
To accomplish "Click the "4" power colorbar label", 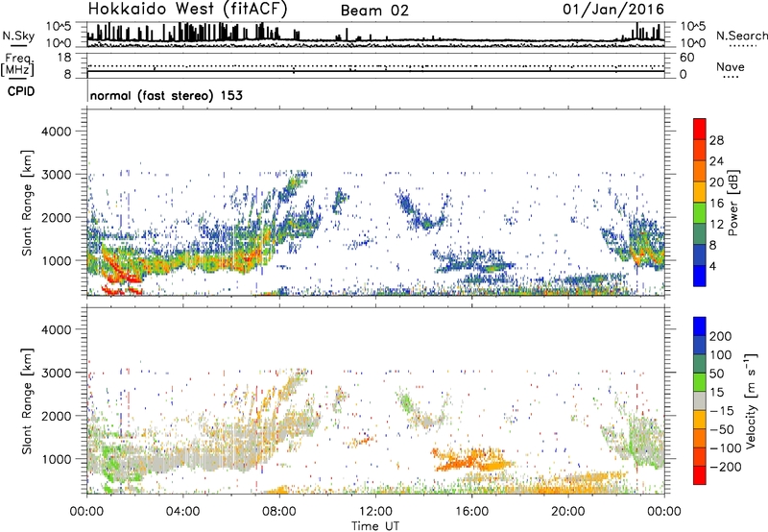I will [713, 266].
